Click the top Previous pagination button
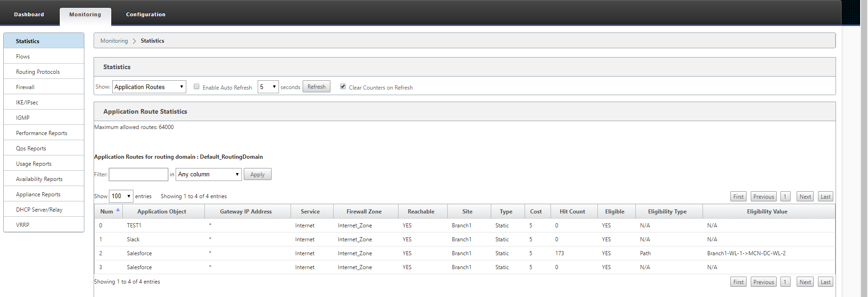This screenshot has width=868, height=297. pyautogui.click(x=763, y=197)
